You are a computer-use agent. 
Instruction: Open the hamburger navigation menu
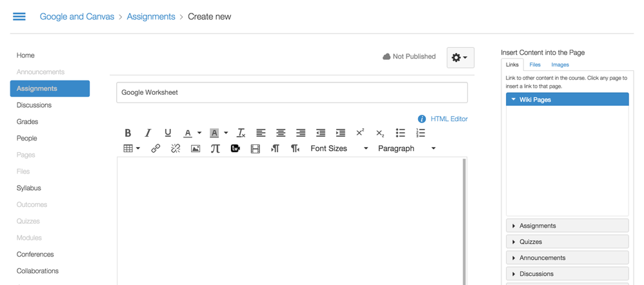point(19,16)
